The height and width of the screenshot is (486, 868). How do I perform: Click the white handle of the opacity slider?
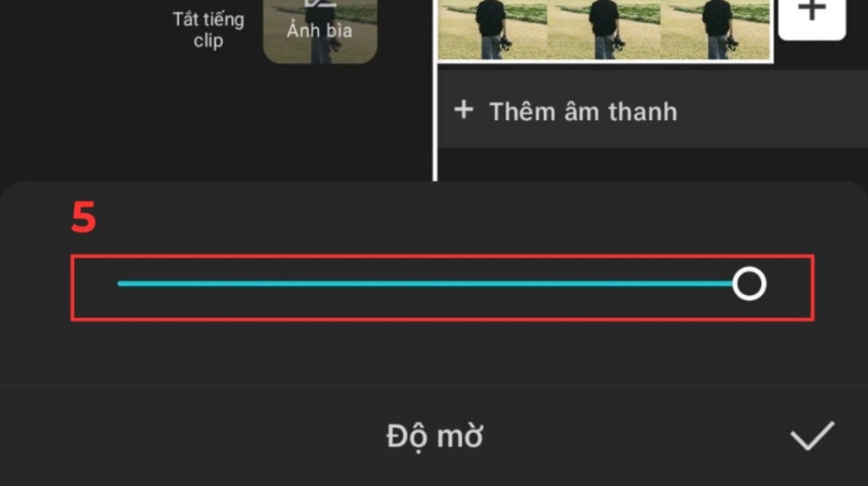749,283
